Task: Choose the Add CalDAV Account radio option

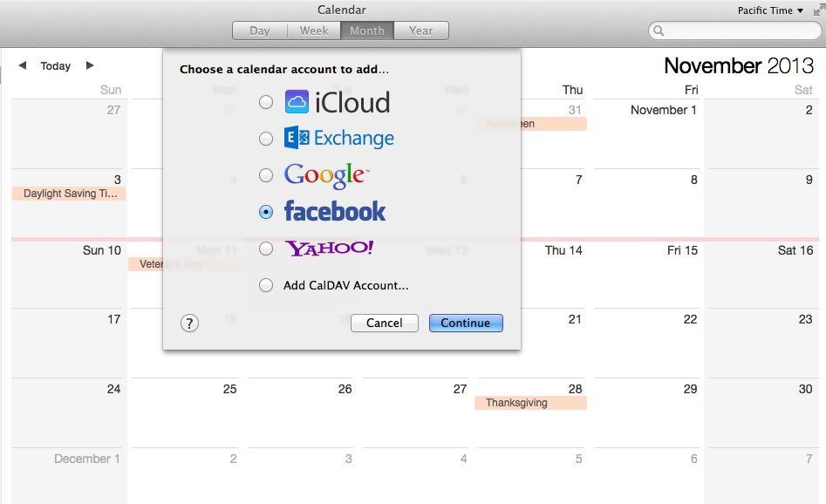Action: point(266,285)
